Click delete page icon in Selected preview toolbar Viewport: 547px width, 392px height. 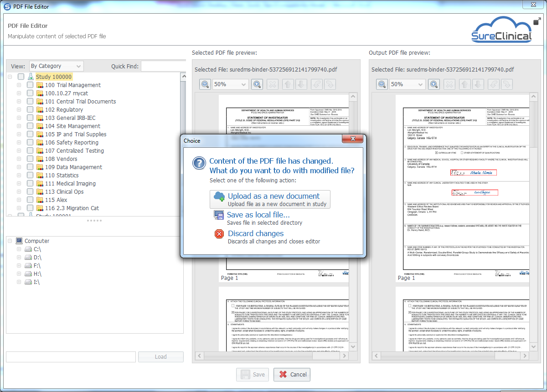pyautogui.click(x=272, y=84)
